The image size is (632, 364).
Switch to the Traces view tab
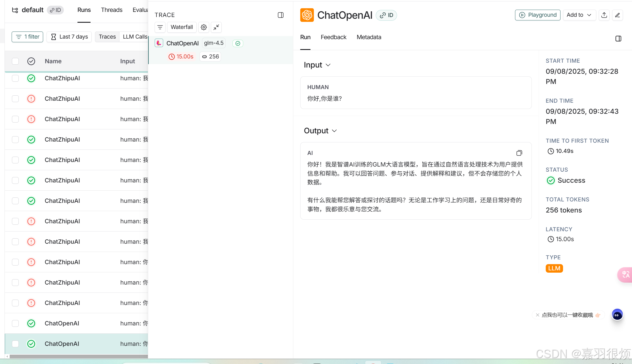[x=107, y=37]
